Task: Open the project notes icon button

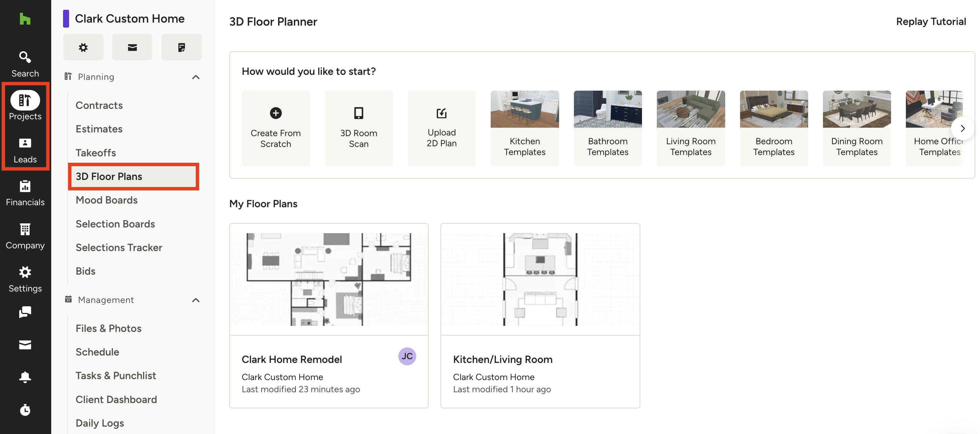Action: [x=181, y=47]
